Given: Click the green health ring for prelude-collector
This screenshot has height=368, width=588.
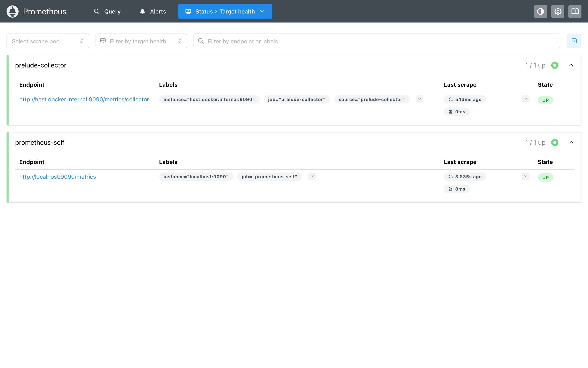Looking at the screenshot, I should point(555,65).
